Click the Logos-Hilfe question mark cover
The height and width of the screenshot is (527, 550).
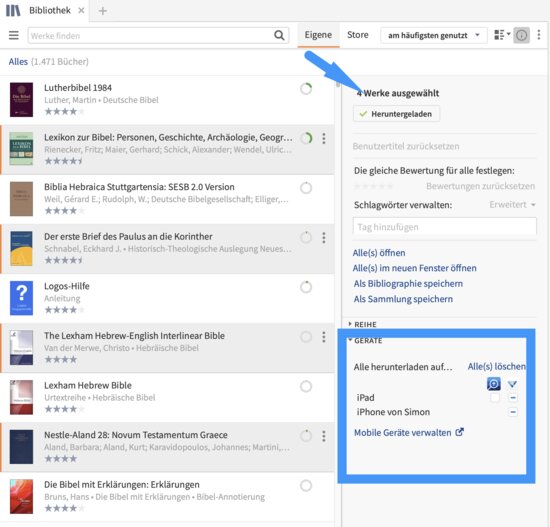(x=21, y=298)
